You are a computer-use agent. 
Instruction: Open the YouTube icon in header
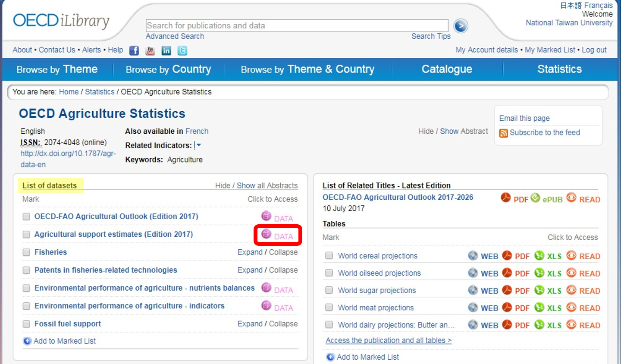click(x=150, y=51)
